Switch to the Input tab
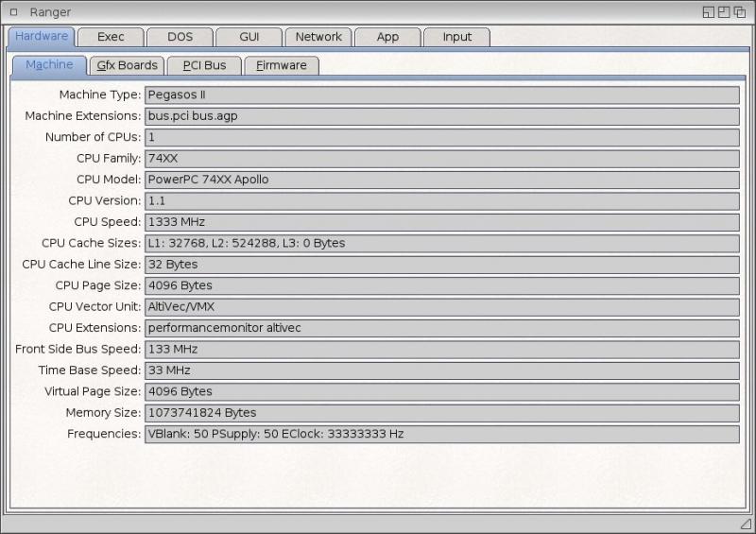Screen dimensions: 756x534 click(456, 37)
